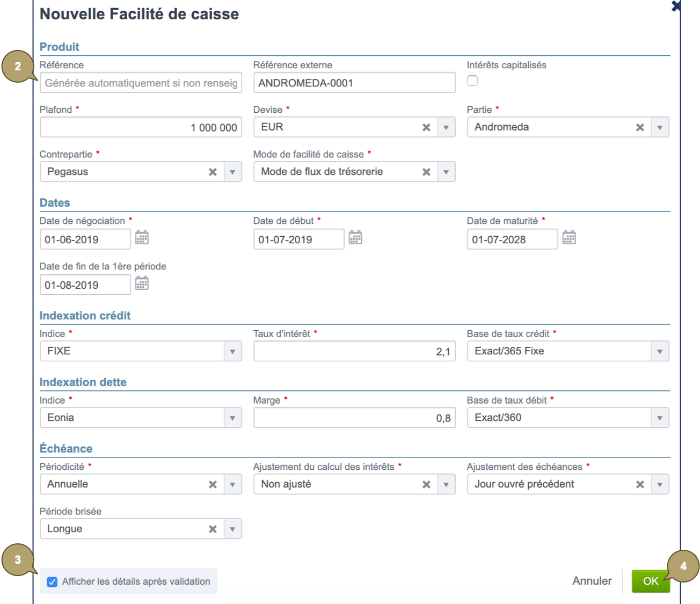Image resolution: width=700 pixels, height=604 pixels.
Task: Open the FIXE Indice dropdown
Action: [232, 352]
